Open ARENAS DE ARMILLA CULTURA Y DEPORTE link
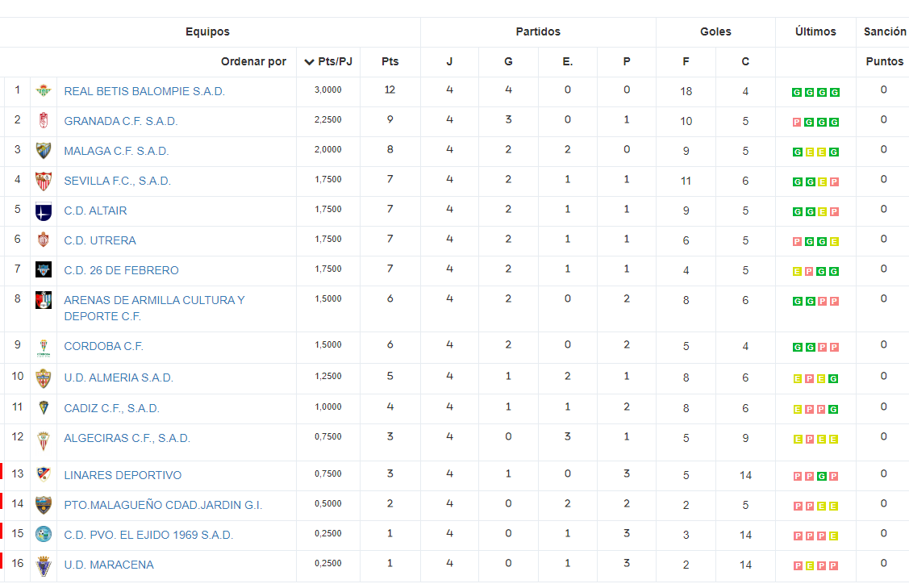The height and width of the screenshot is (588, 909). pyautogui.click(x=154, y=308)
